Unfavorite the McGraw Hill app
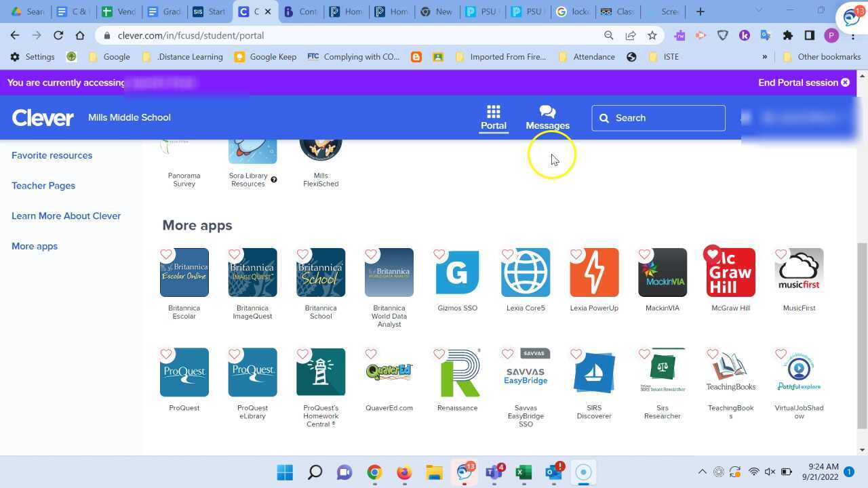This screenshot has height=488, width=868. coord(712,253)
